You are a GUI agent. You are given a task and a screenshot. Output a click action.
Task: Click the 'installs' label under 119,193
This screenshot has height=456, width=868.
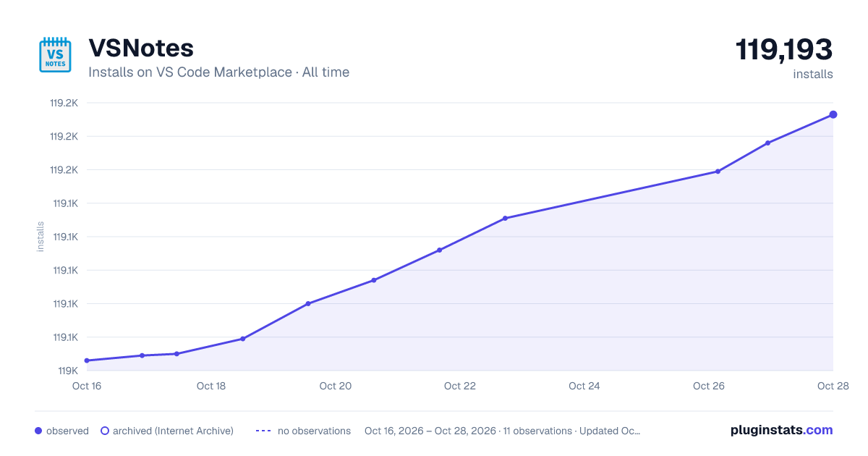click(x=813, y=74)
